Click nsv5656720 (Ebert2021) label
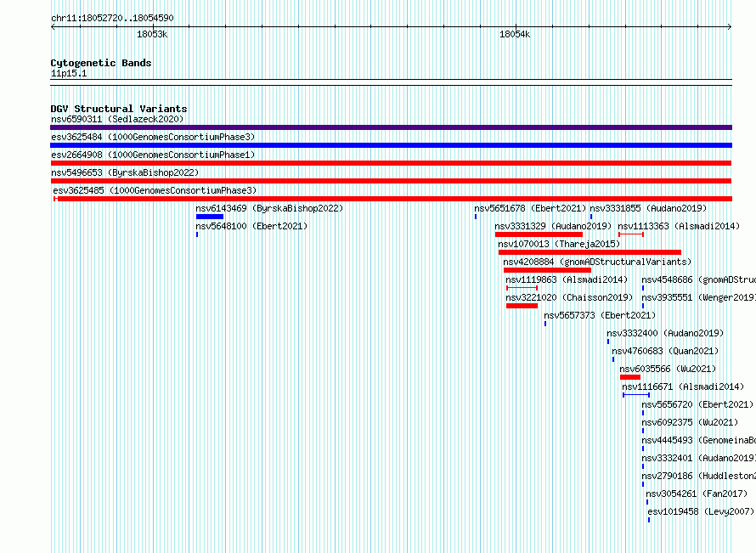756x553 pixels. [697, 404]
